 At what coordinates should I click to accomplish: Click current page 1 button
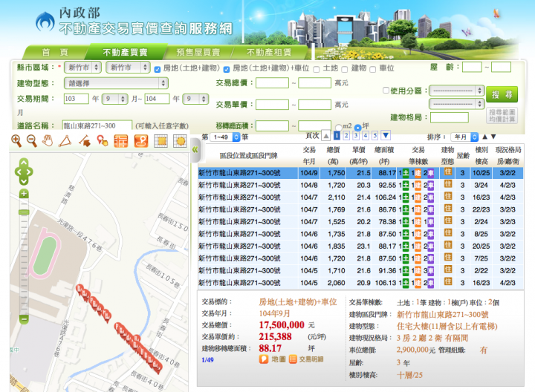(337, 136)
